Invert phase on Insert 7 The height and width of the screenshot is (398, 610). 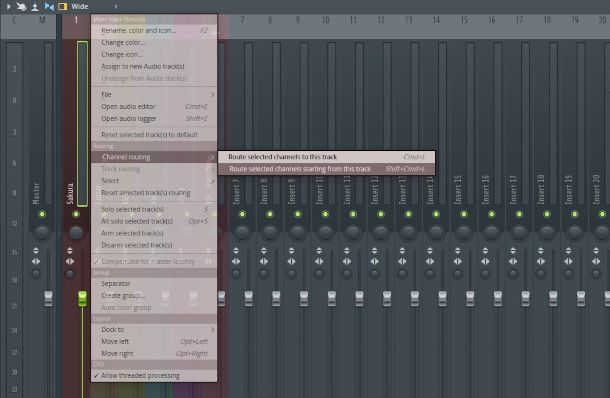[x=236, y=250]
